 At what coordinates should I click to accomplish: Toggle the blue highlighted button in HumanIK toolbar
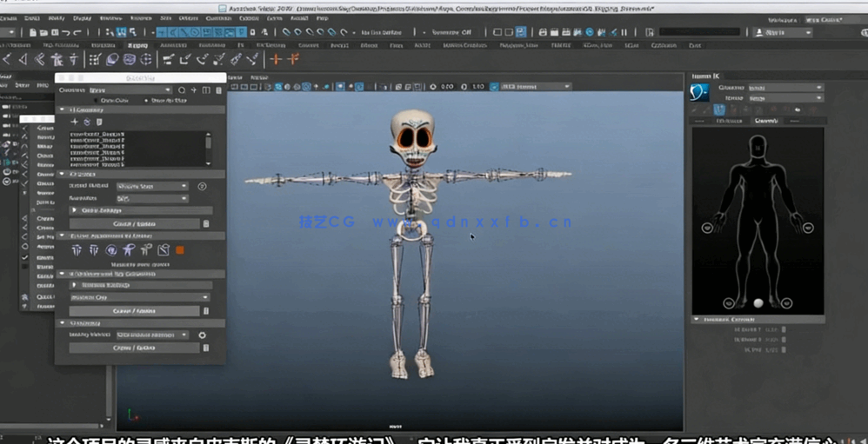[719, 109]
